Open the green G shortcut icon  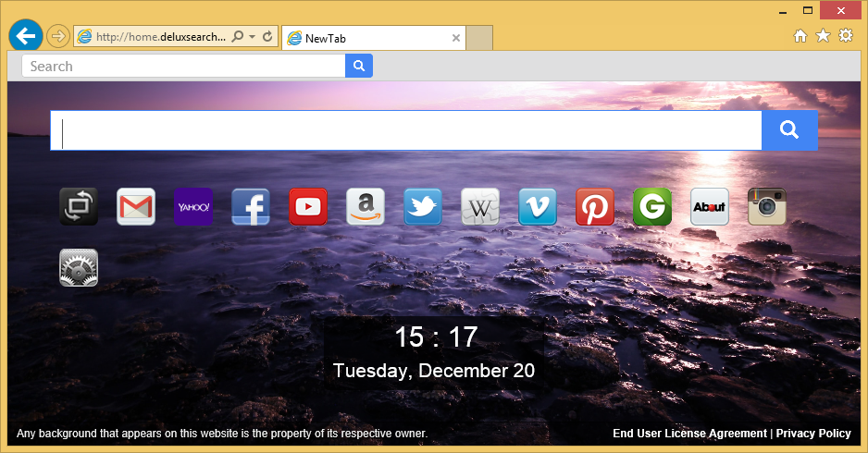tap(652, 206)
